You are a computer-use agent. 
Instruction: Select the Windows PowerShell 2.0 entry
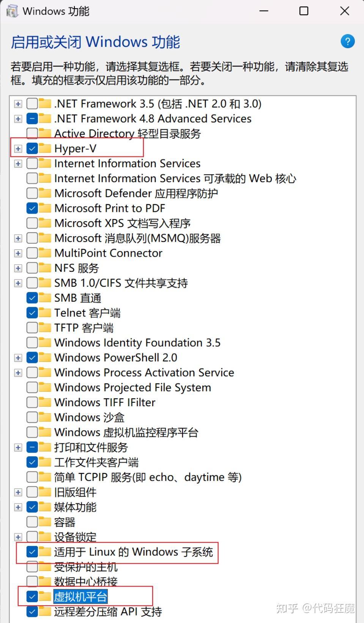pos(116,357)
